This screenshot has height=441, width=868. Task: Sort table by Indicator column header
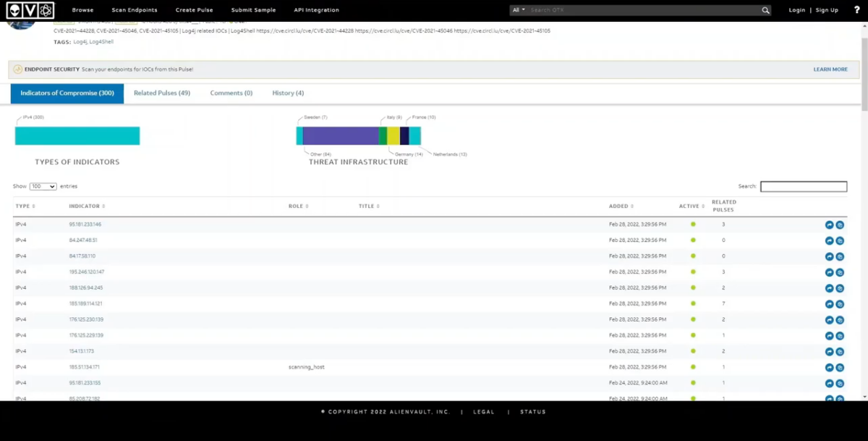click(87, 206)
